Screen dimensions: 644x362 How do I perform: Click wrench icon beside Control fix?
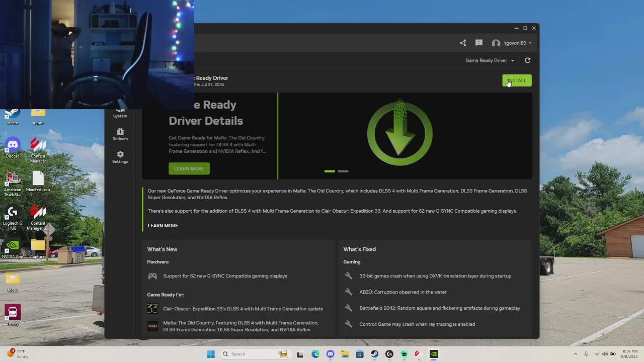pos(348,324)
